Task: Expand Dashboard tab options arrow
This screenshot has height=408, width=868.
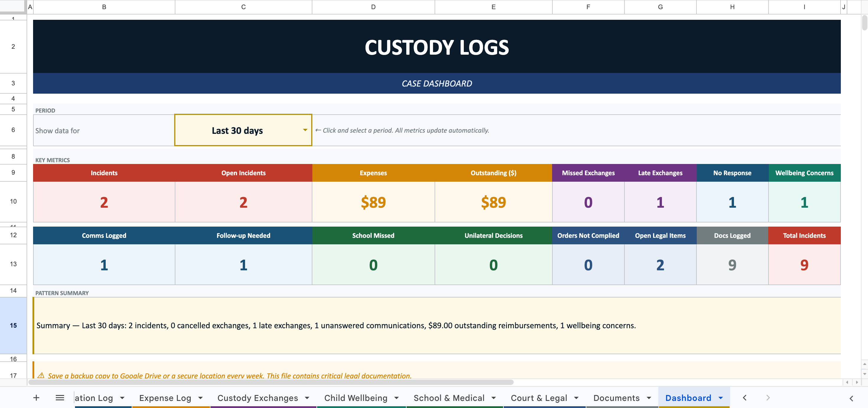Action: click(x=721, y=398)
